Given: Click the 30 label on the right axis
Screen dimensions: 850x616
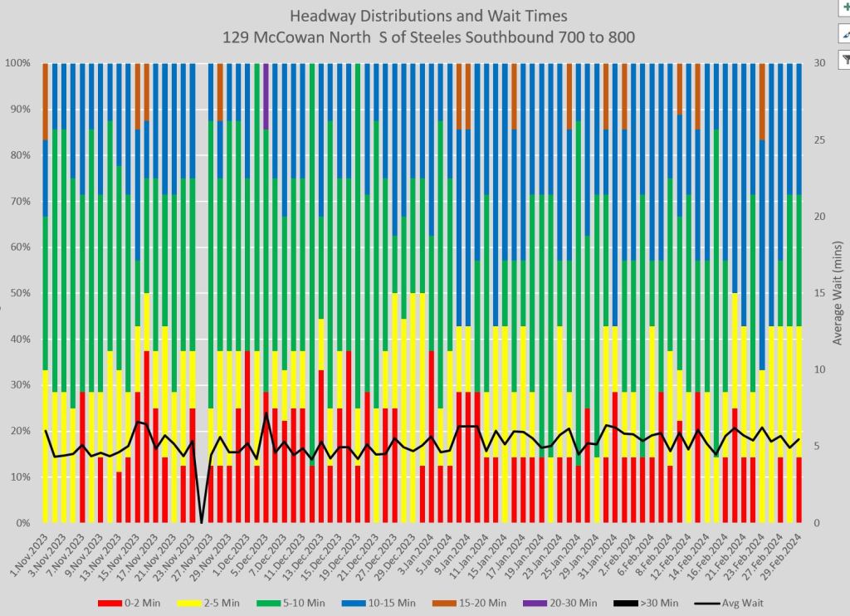Looking at the screenshot, I should [820, 63].
